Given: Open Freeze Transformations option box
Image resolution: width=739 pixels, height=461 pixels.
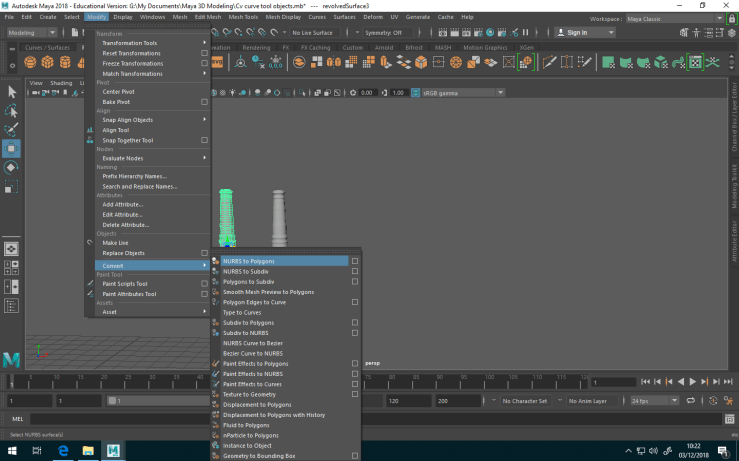Looking at the screenshot, I should (204, 63).
